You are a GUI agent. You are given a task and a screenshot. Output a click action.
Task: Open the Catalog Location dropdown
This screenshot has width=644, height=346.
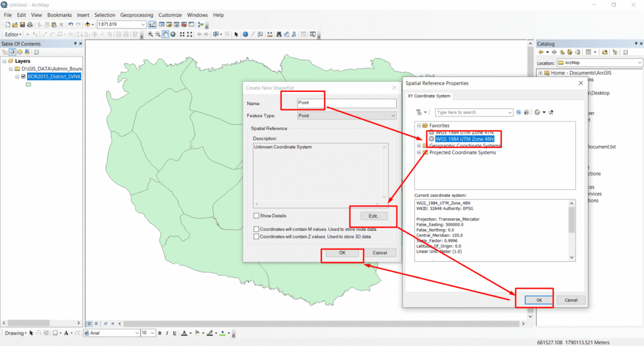tap(639, 63)
